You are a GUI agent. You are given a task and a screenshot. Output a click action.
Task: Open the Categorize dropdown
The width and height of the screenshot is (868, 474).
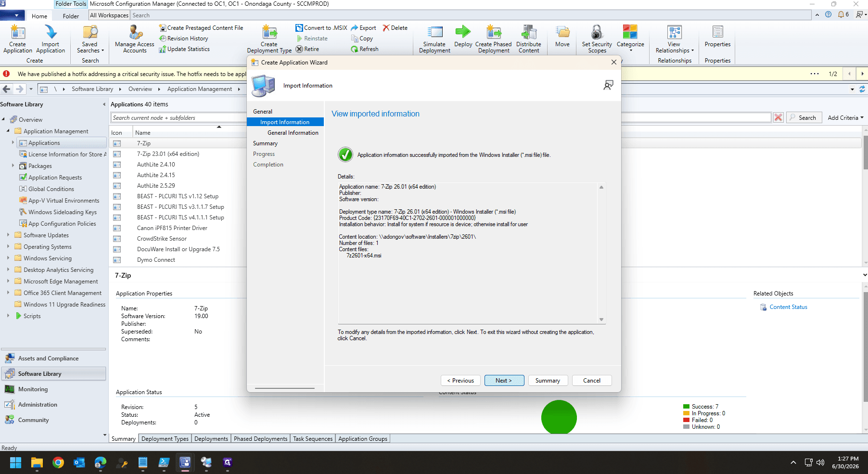(x=630, y=38)
